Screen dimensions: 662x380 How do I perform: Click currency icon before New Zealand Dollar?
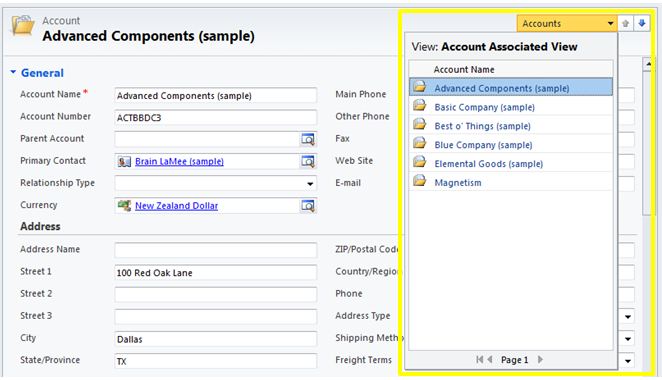[x=124, y=206]
